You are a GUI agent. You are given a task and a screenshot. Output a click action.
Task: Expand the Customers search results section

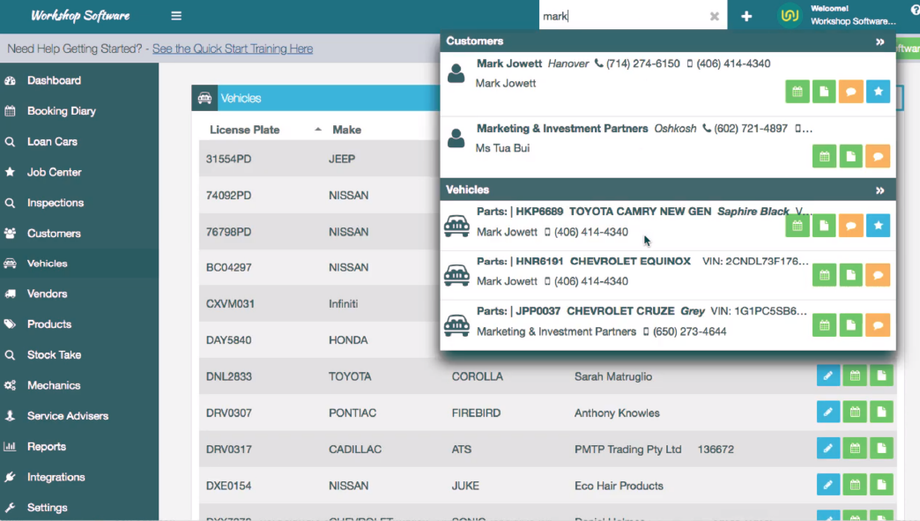(880, 42)
